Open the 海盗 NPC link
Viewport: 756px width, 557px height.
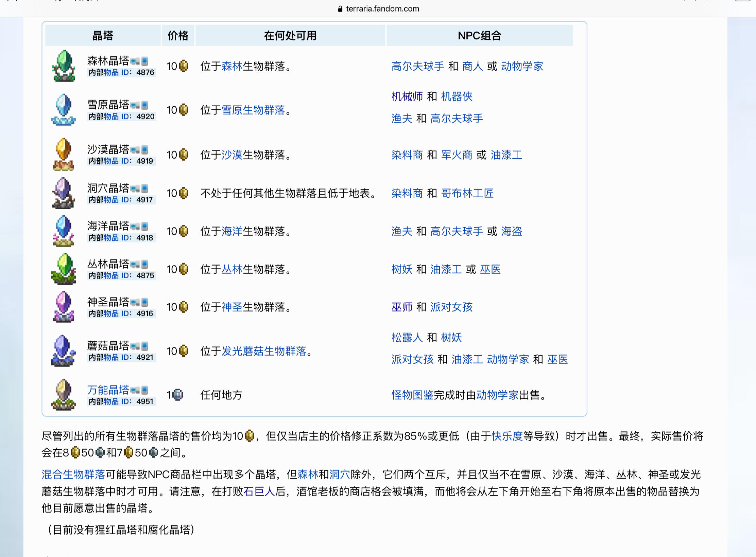(x=512, y=231)
